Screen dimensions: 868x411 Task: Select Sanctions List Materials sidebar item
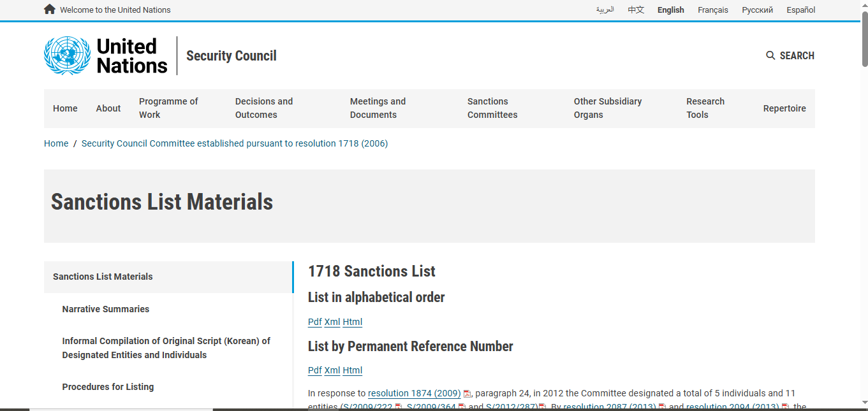103,277
